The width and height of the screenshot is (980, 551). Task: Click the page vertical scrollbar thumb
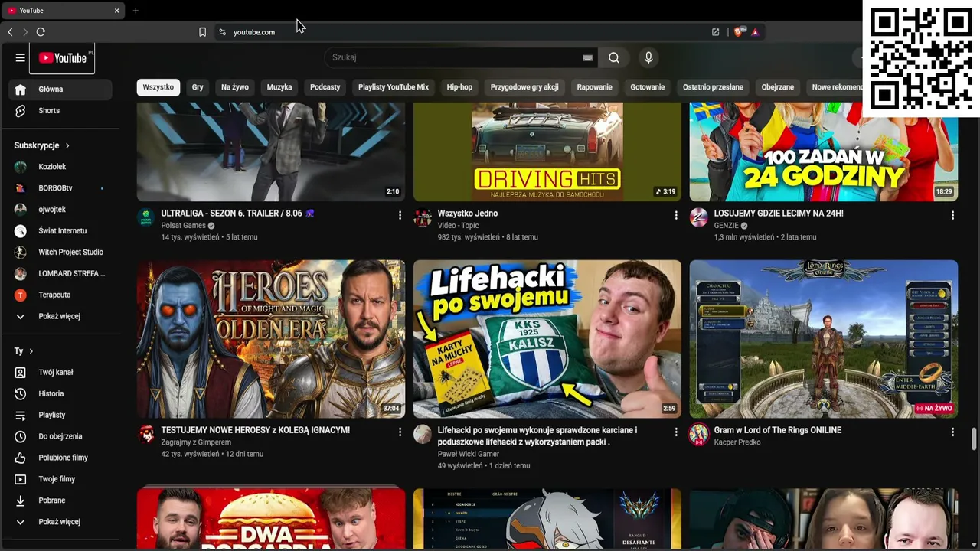tap(974, 439)
